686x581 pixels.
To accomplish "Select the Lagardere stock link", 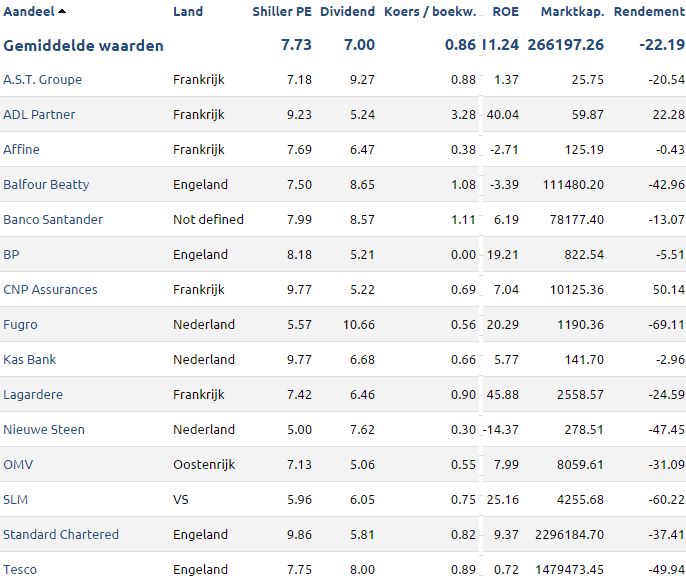I will 33,395.
